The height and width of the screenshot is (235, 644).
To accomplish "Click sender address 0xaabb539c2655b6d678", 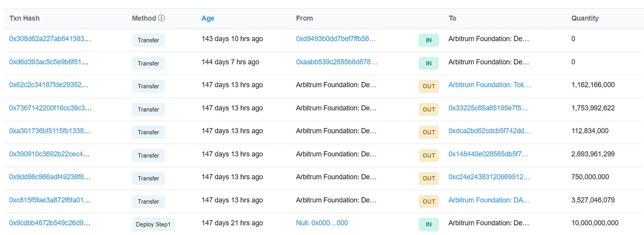I will (336, 62).
